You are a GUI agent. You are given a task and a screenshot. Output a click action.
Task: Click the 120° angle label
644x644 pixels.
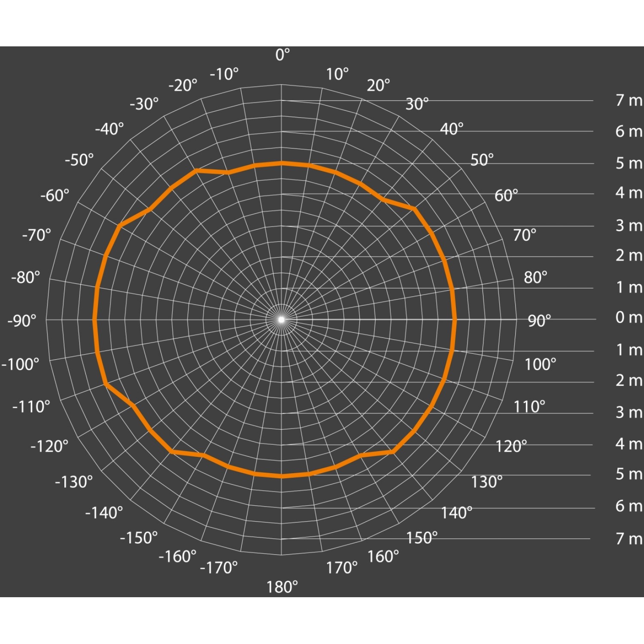(x=511, y=447)
